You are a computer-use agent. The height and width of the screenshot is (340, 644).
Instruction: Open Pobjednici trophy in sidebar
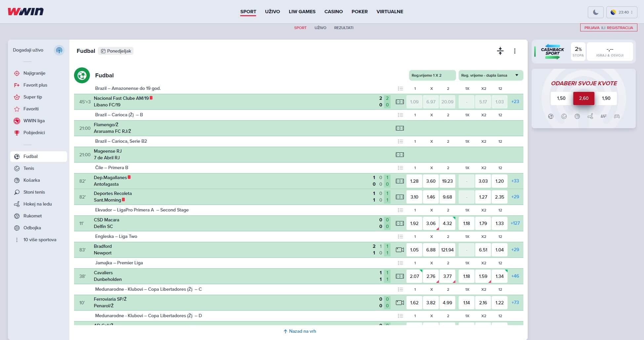[x=39, y=132]
